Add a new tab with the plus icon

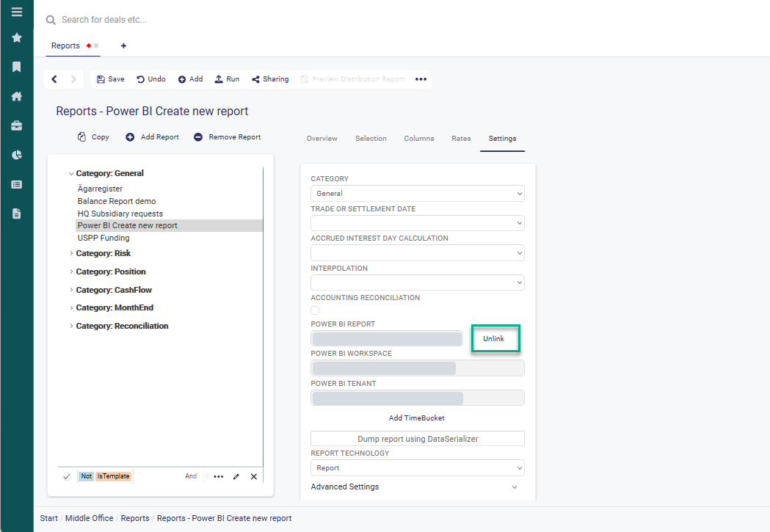(x=124, y=45)
